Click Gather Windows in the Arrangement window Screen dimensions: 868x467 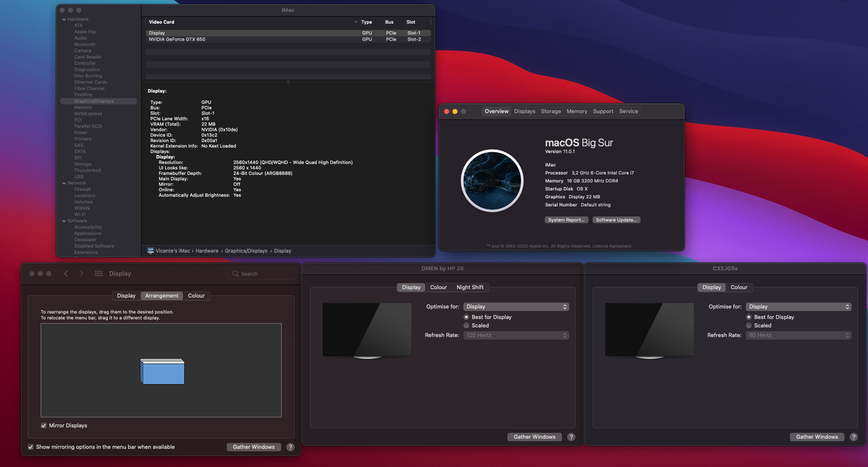pyautogui.click(x=254, y=447)
